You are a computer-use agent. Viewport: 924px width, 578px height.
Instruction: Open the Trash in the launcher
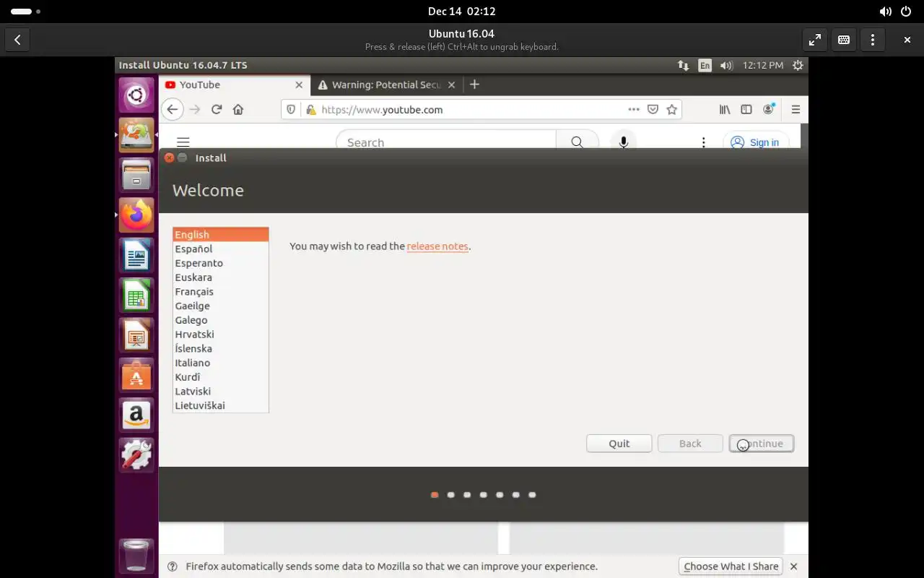click(136, 556)
